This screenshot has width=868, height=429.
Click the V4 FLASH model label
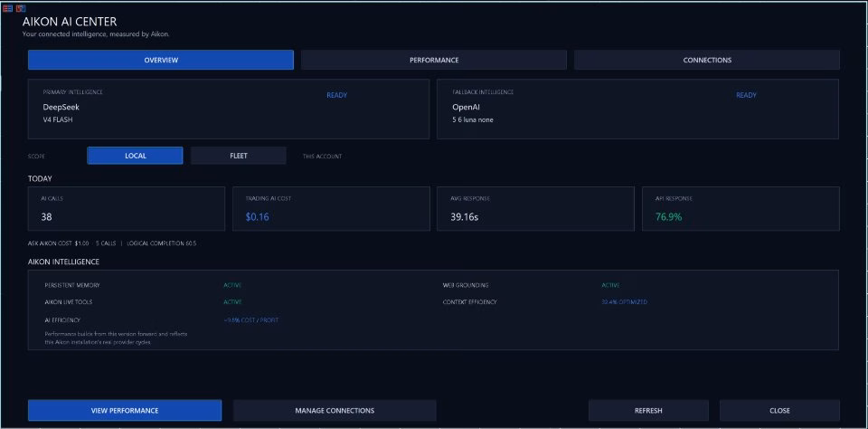(58, 119)
